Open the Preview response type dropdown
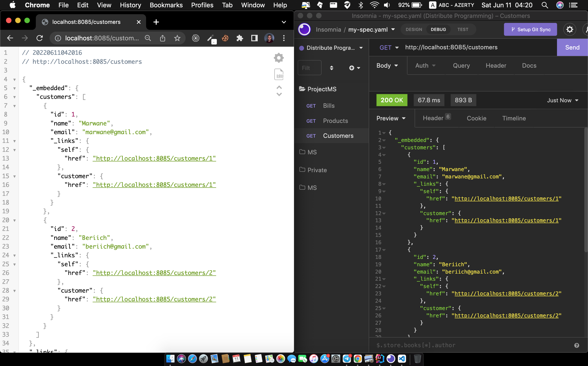The height and width of the screenshot is (366, 588). 391,118
